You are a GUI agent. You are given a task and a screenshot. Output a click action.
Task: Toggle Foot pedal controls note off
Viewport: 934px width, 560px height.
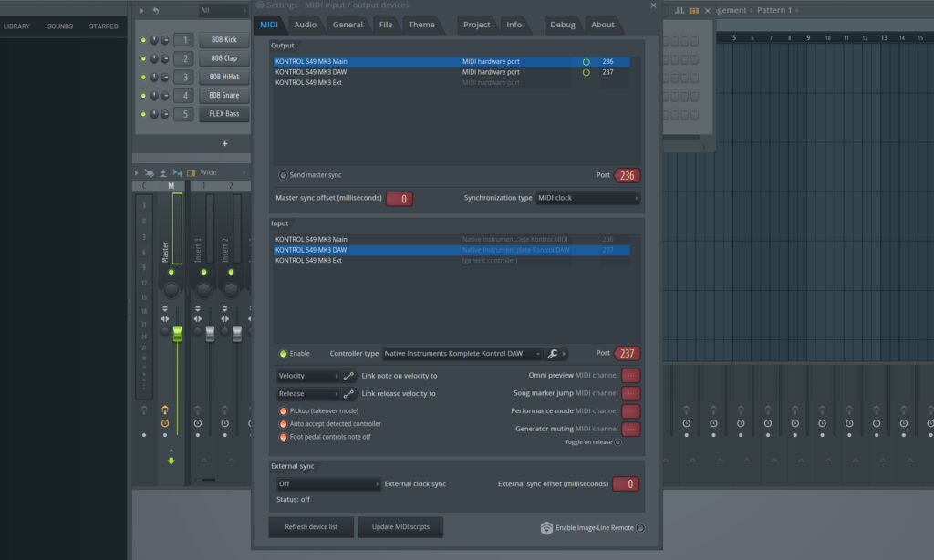[284, 437]
